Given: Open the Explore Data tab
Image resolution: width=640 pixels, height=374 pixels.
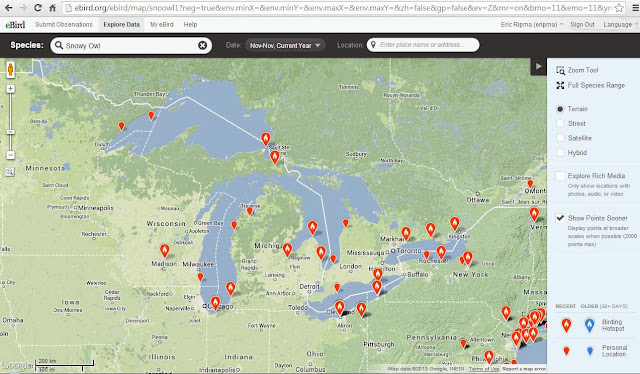Looking at the screenshot, I should (x=121, y=24).
